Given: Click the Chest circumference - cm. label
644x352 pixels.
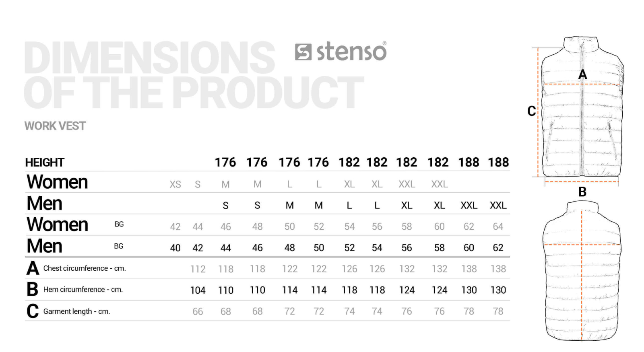Looking at the screenshot, I should tap(85, 268).
